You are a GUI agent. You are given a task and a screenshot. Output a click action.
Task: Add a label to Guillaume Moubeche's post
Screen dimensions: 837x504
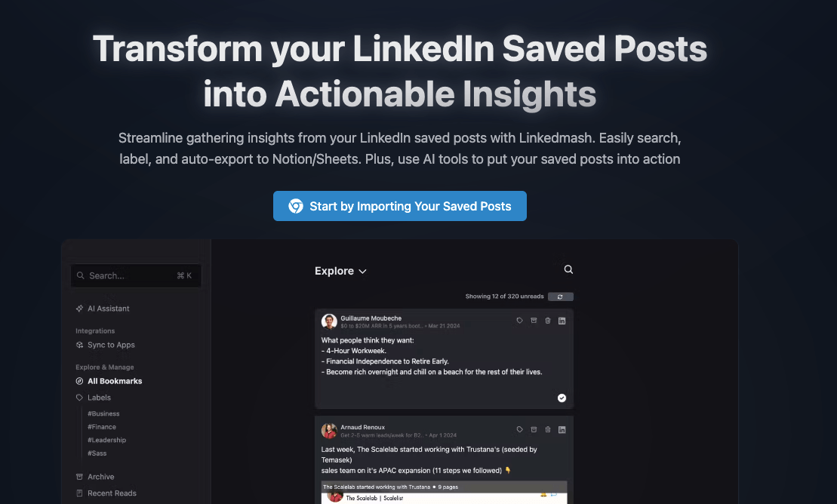[519, 321]
